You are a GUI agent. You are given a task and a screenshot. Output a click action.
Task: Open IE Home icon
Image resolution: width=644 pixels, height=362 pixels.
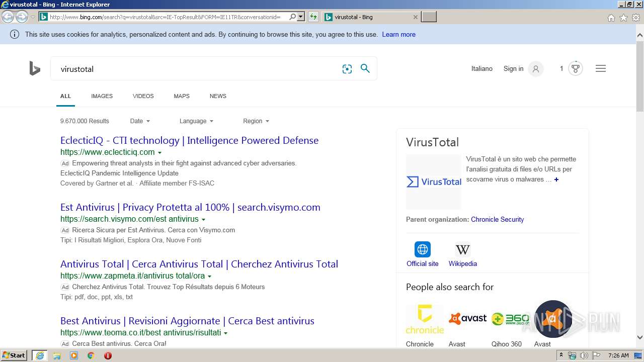coord(611,18)
